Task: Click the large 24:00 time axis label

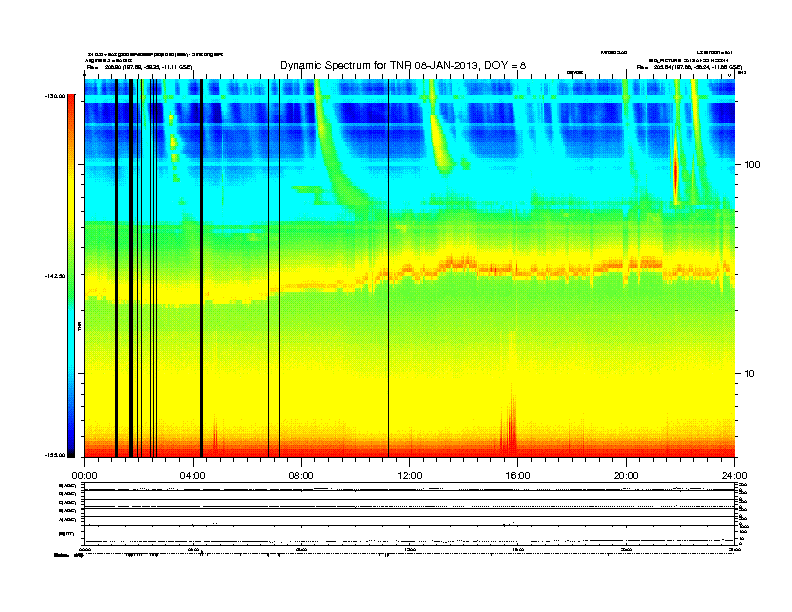Action: coord(734,475)
